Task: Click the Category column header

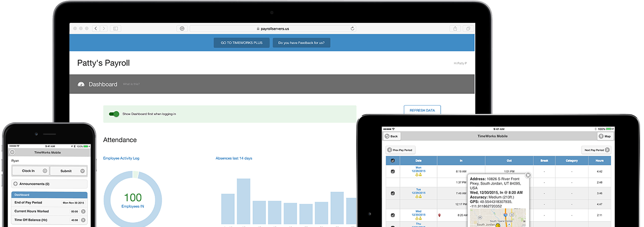Action: click(571, 160)
